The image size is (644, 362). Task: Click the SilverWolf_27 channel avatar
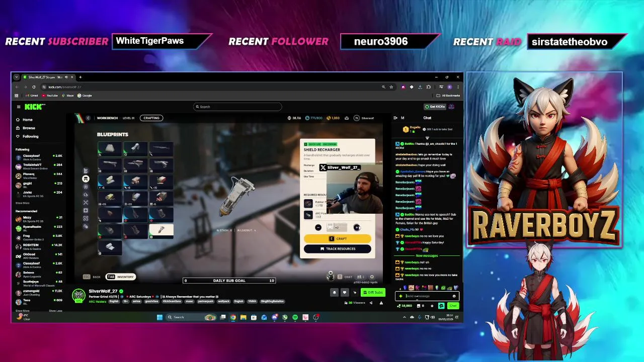(78, 296)
